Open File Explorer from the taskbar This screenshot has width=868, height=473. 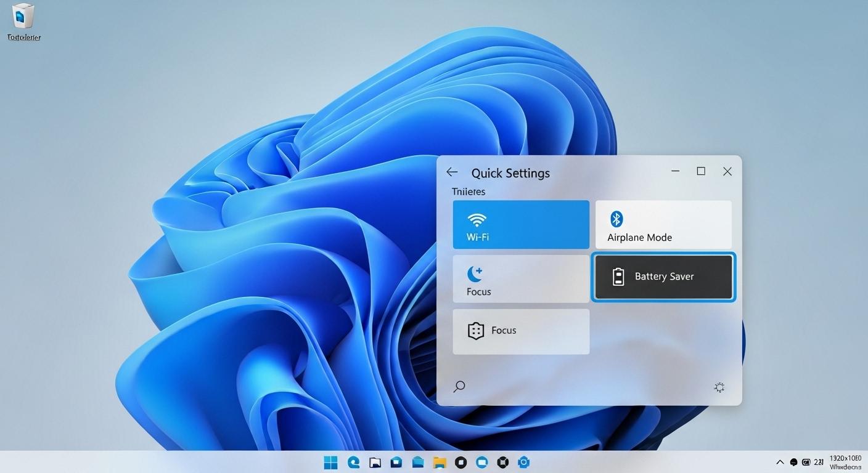point(375,462)
